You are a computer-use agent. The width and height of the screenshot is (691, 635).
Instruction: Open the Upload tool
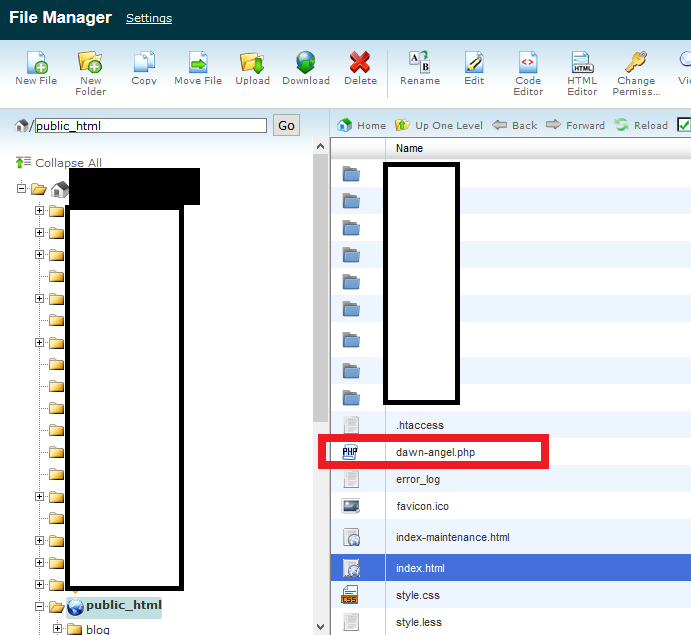click(252, 62)
